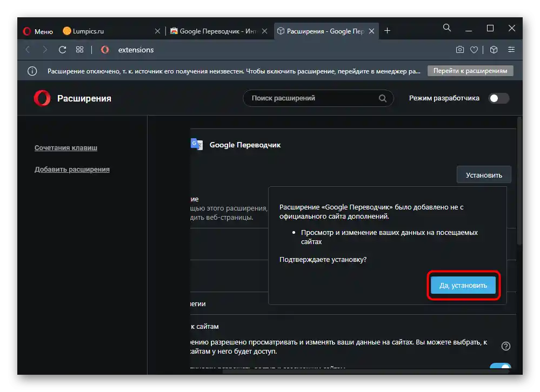Add page to bookmarks heart icon
The height and width of the screenshot is (392, 540).
[x=474, y=50]
